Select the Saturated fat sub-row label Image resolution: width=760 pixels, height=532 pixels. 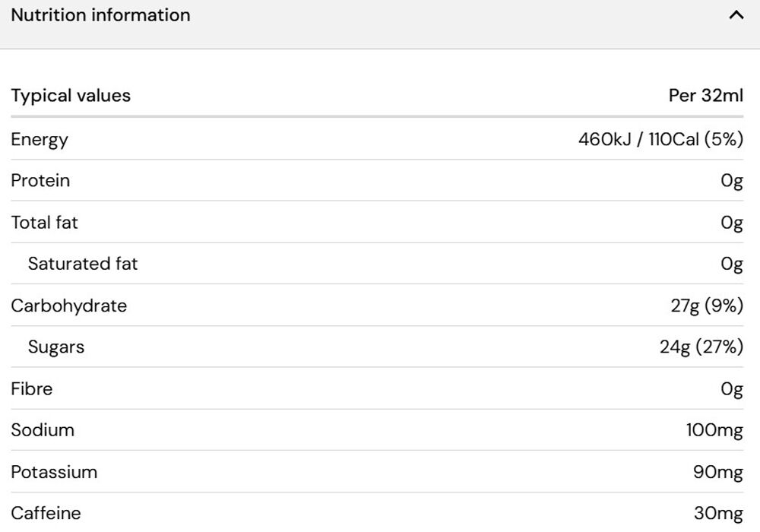pyautogui.click(x=83, y=264)
